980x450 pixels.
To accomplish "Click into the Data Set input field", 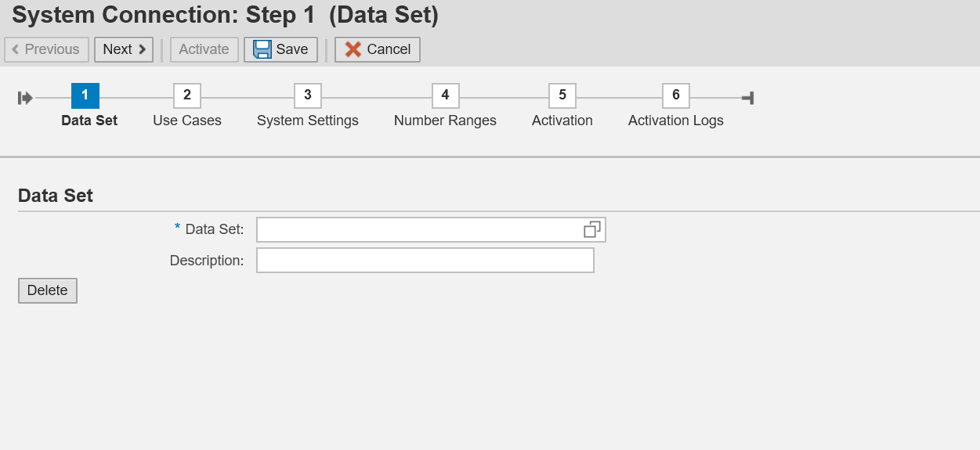I will click(x=419, y=229).
